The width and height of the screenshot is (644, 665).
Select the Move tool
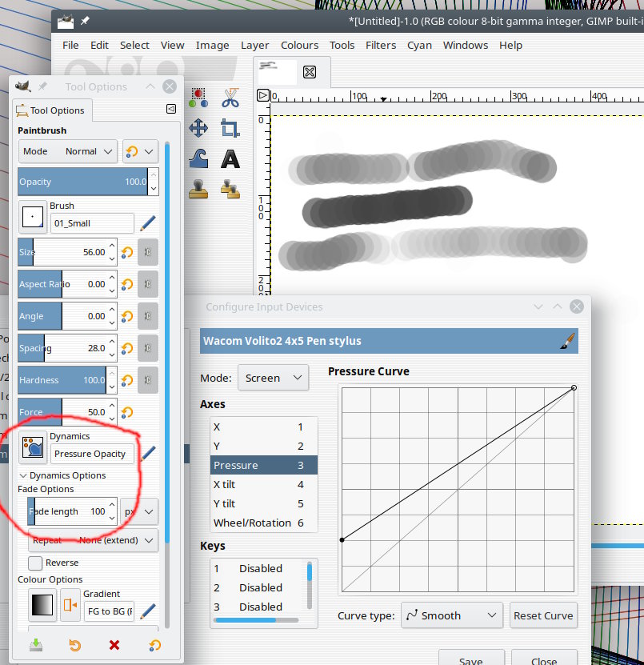(x=198, y=128)
